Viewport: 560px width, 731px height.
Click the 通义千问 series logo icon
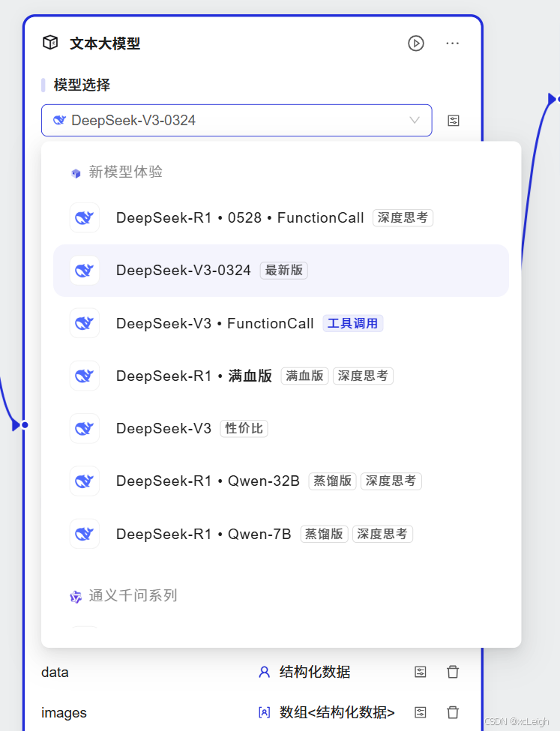tap(76, 597)
